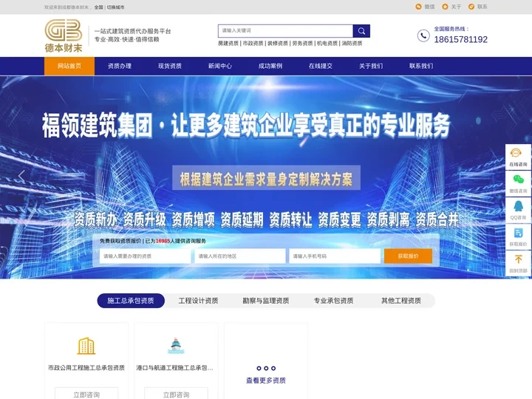Select the 勘察与监理资质 tab
The width and height of the screenshot is (532, 399).
click(266, 301)
